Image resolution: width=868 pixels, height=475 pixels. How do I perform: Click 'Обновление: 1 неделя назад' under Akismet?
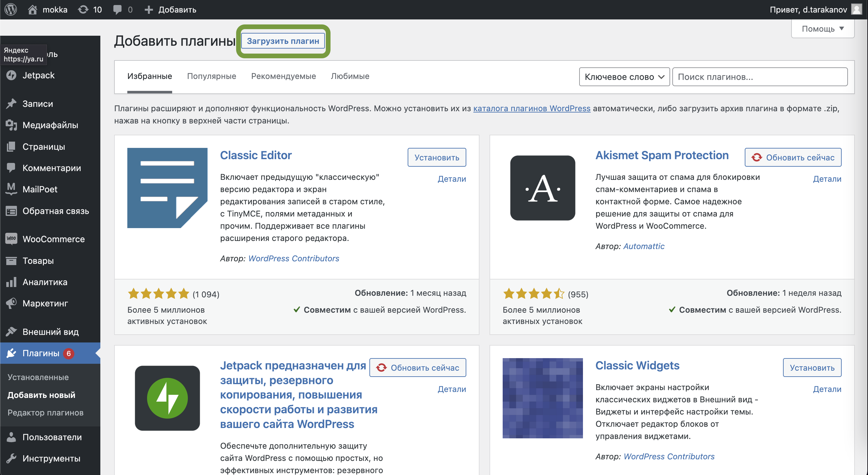pyautogui.click(x=784, y=293)
